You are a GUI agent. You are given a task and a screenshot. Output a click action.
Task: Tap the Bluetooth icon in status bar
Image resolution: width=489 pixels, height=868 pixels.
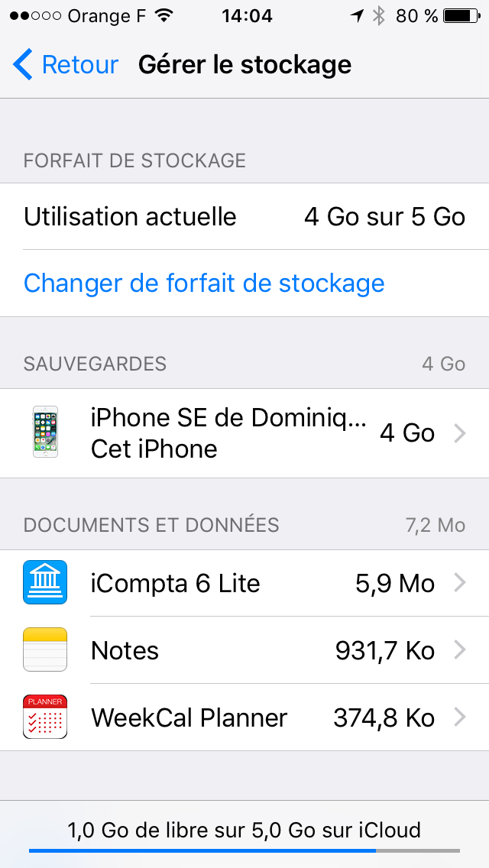pyautogui.click(x=378, y=16)
